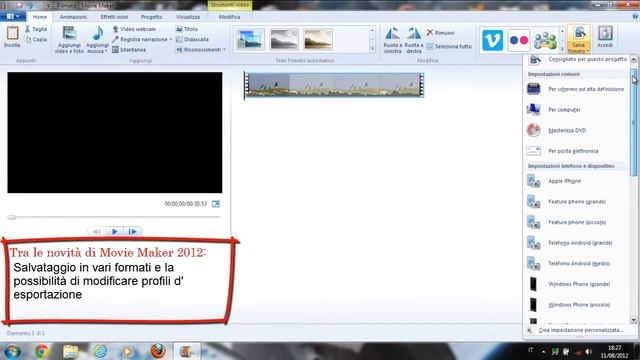Screen dimensions: 640x360
Task: Go to previous frame
Action: (x=97, y=231)
